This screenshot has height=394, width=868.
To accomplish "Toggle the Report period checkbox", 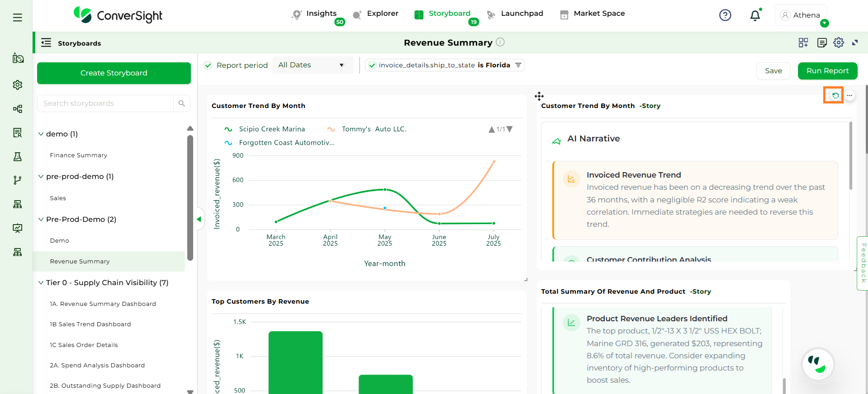I will point(208,66).
